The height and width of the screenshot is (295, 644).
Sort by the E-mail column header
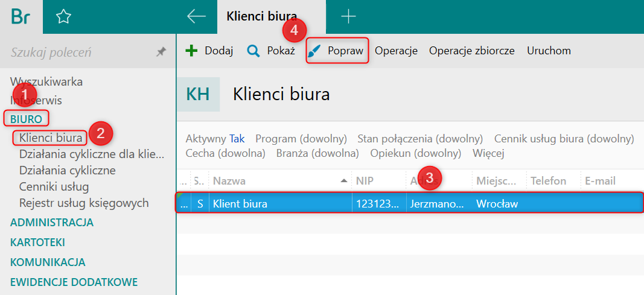point(612,180)
